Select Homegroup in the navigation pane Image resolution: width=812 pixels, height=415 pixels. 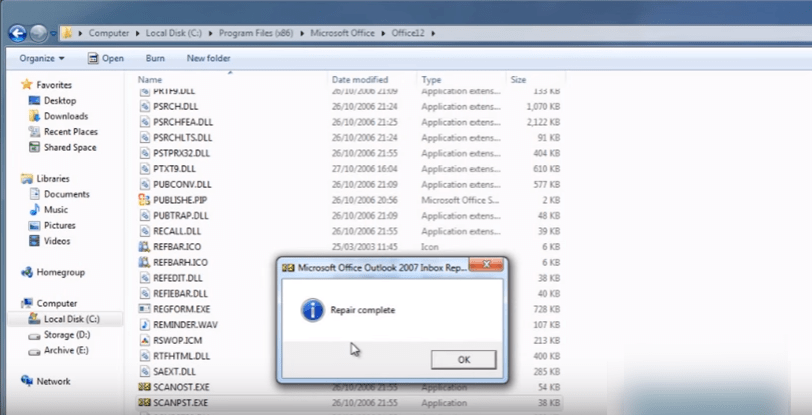(x=53, y=272)
